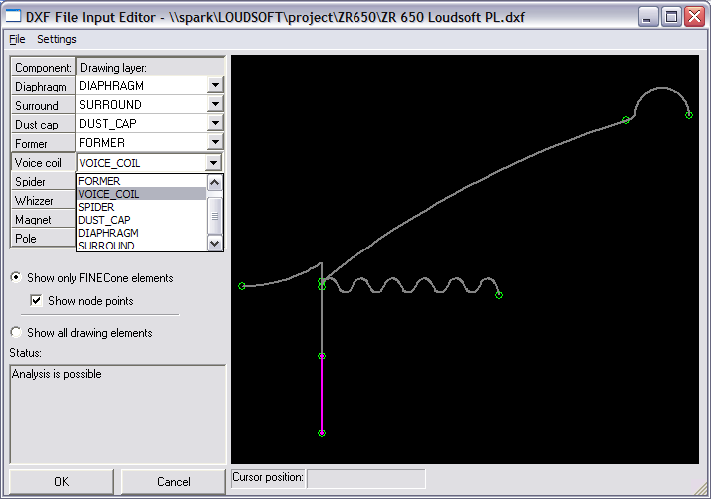Choose SURROUND at the list bottom
Screen dimensions: 711x499
click(x=141, y=245)
